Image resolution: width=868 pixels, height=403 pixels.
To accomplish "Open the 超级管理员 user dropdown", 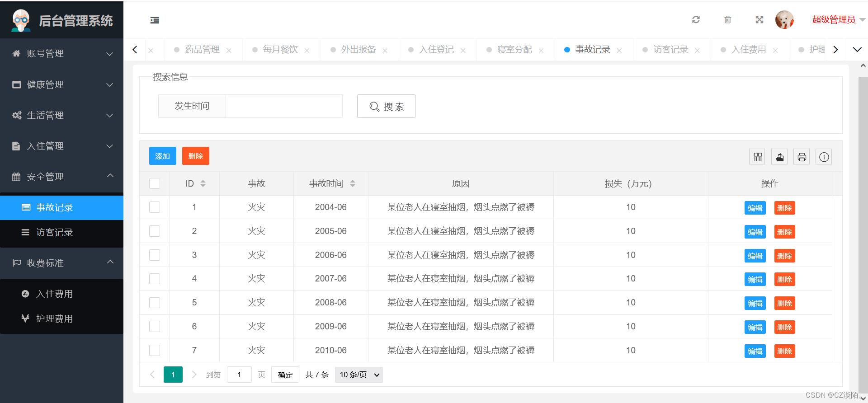I will (838, 19).
